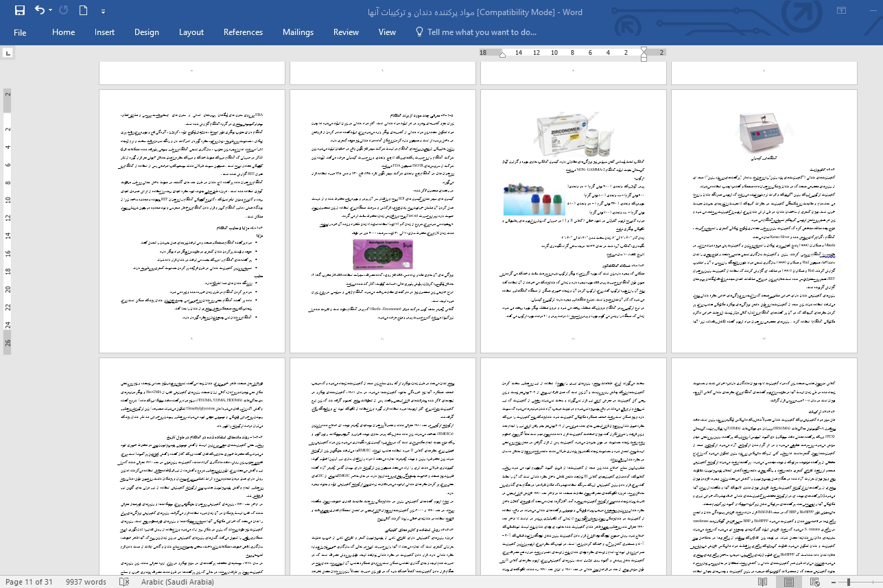Open the File menu

pos(20,32)
